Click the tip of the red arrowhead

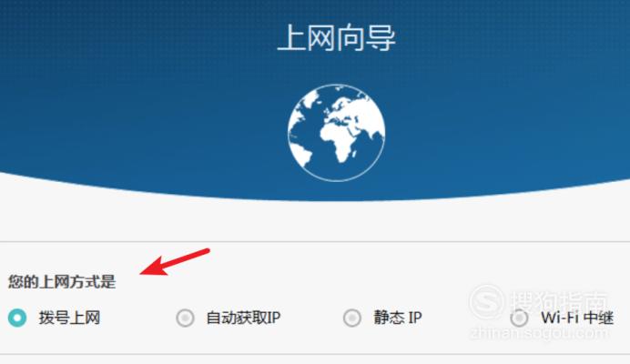[141, 274]
